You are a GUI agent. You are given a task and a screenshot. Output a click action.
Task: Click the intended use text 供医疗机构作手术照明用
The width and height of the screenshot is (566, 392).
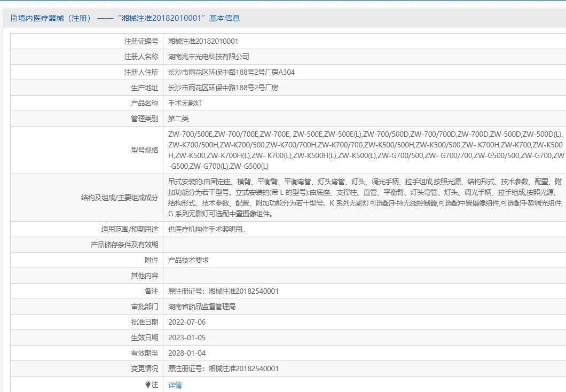207,229
